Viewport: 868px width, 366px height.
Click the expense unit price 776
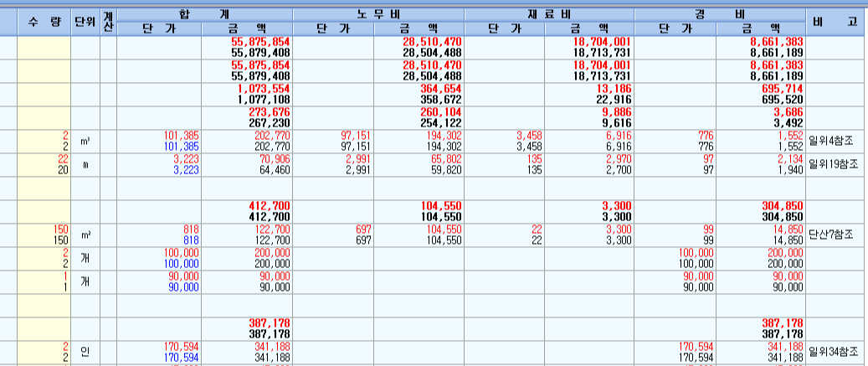[x=675, y=142]
